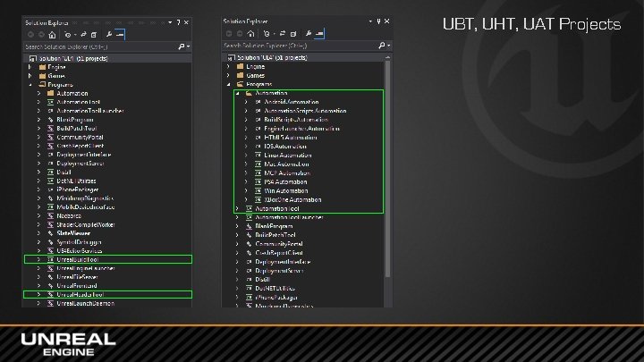The image size is (644, 362).
Task: Click Home icon in right Solution Explorer toolbar
Action: pyautogui.click(x=251, y=34)
